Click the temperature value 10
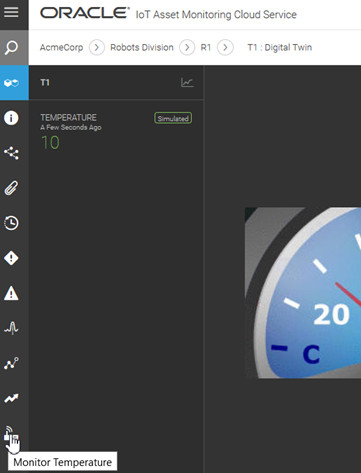This screenshot has width=361, height=473. 50,143
